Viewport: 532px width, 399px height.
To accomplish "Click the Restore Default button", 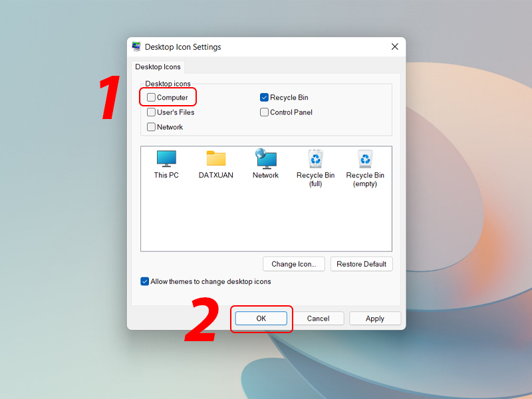I will (x=361, y=264).
